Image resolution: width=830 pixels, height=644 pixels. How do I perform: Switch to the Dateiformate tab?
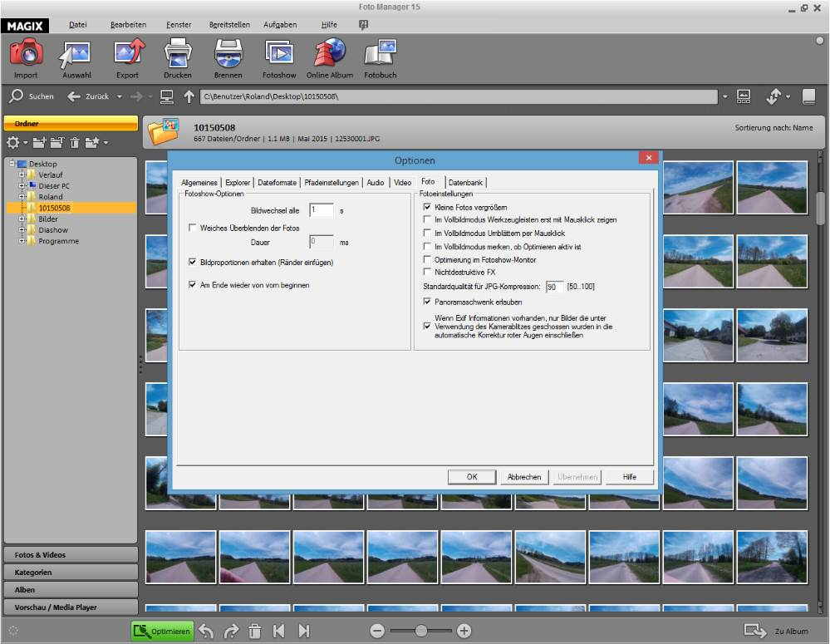click(277, 182)
